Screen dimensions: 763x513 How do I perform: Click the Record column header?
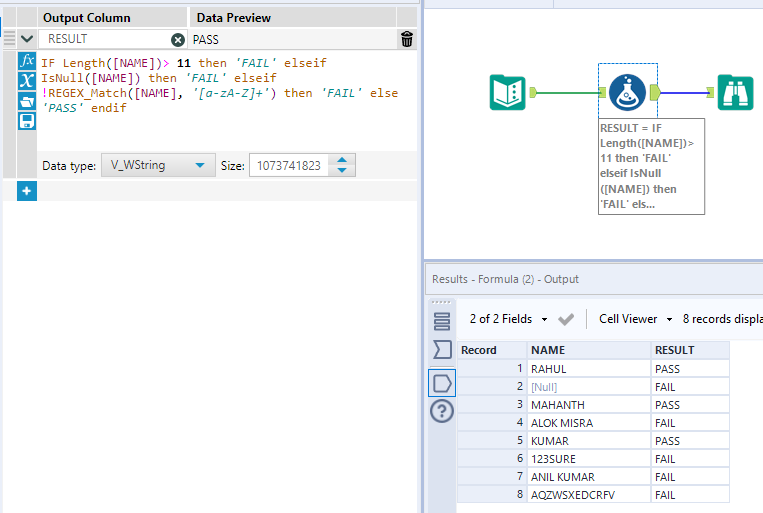(491, 350)
